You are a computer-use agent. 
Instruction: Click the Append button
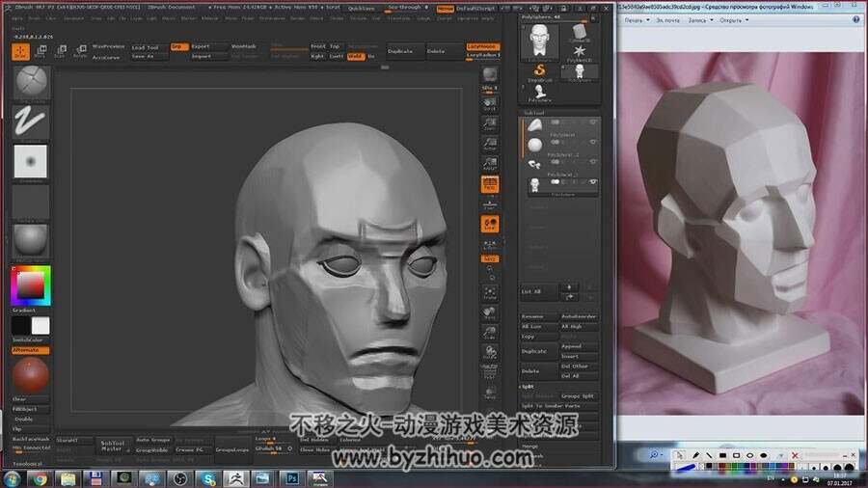click(x=579, y=346)
